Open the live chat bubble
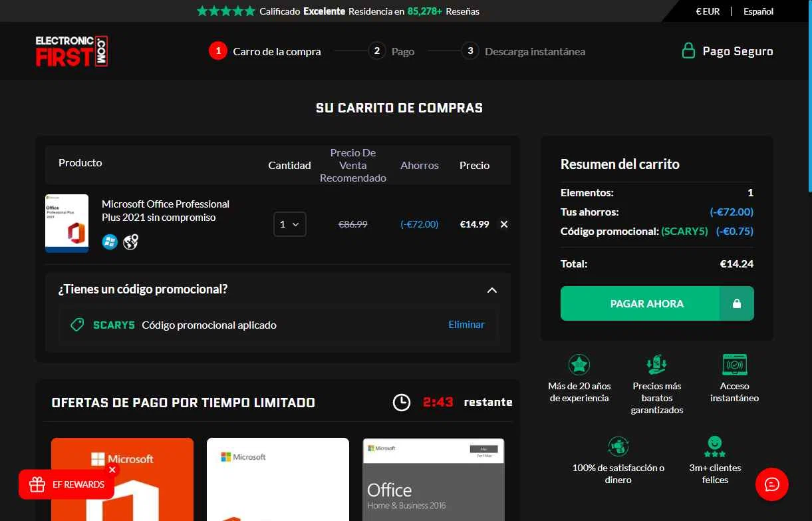This screenshot has width=812, height=521. pos(772,484)
